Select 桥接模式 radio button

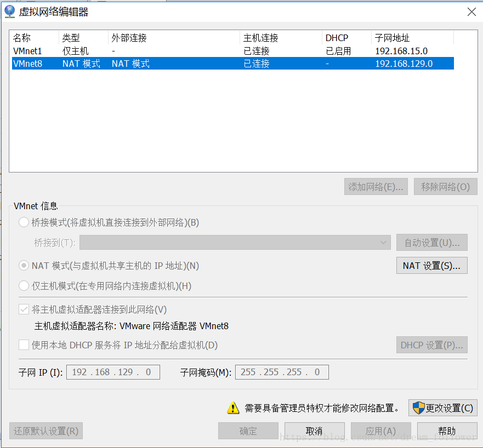pyautogui.click(x=24, y=222)
